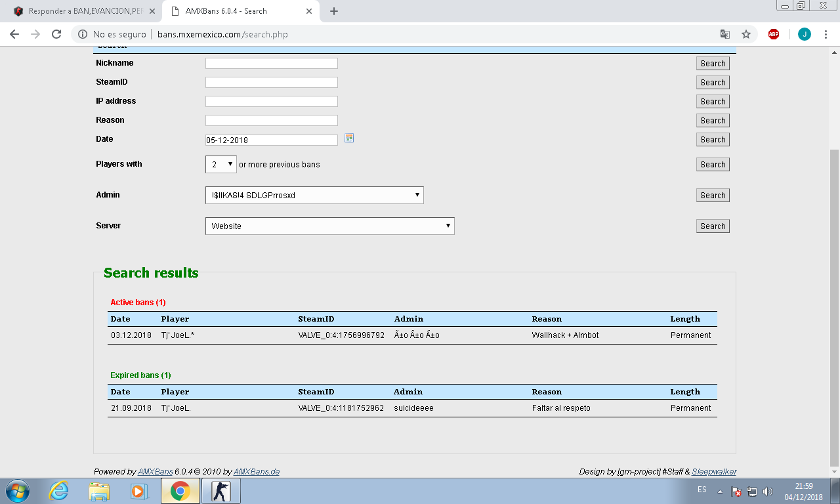
Task: Follow the AMXBans link in the footer
Action: click(155, 472)
